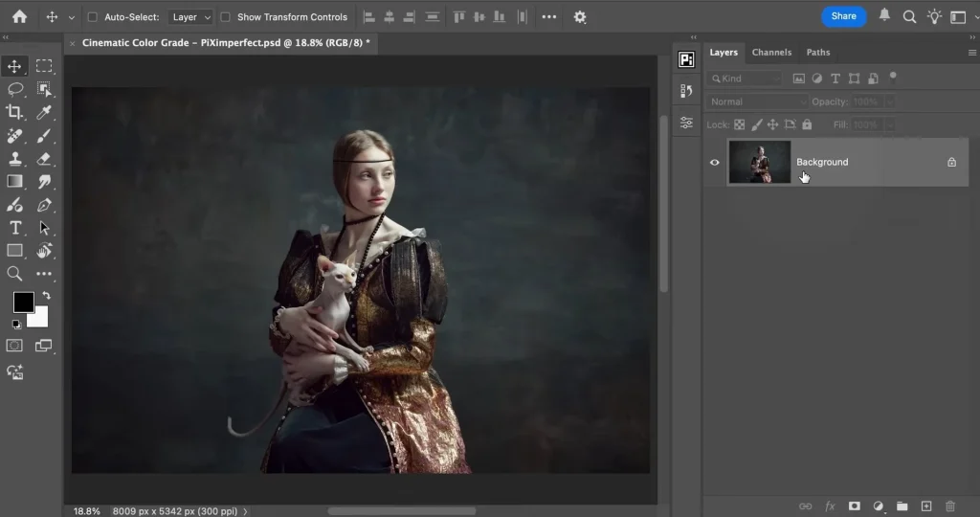The image size is (980, 517).
Task: Open the Auto-Select Layer dropdown
Action: click(x=190, y=17)
